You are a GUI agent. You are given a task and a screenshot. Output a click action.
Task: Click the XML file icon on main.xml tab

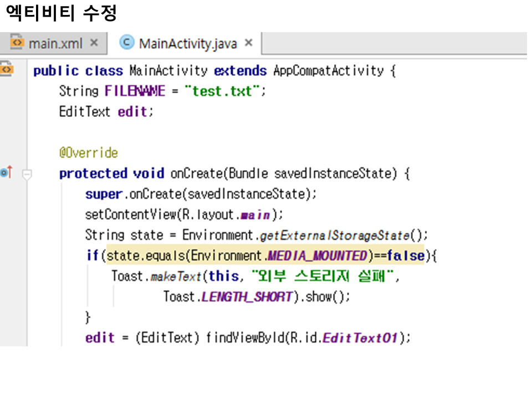pos(18,43)
